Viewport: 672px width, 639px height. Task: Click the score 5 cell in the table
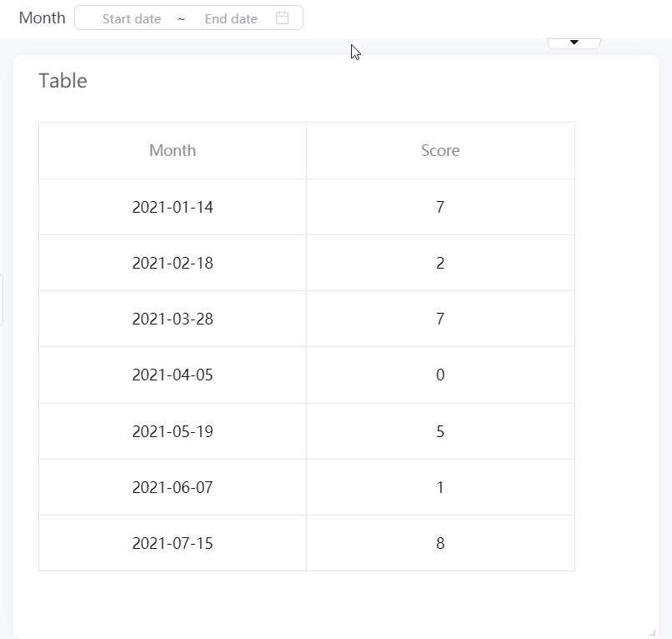[x=440, y=431]
